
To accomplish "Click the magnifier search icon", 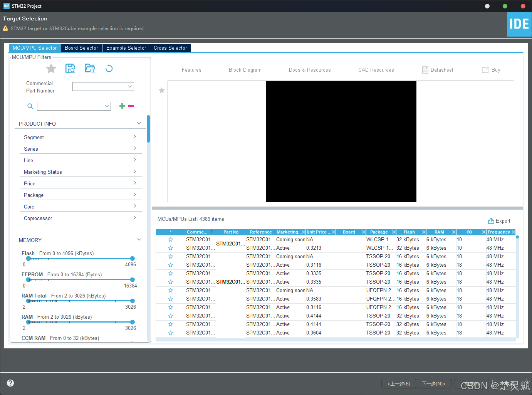I will click(x=30, y=106).
